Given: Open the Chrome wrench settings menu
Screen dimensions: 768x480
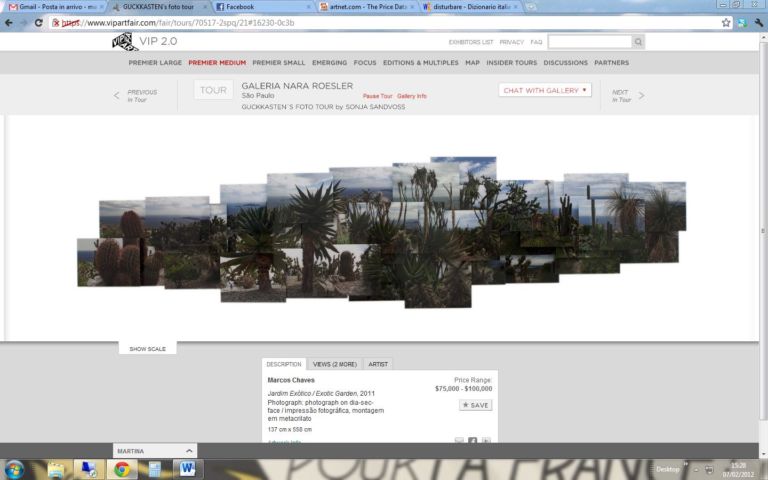Looking at the screenshot, I should click(759, 23).
